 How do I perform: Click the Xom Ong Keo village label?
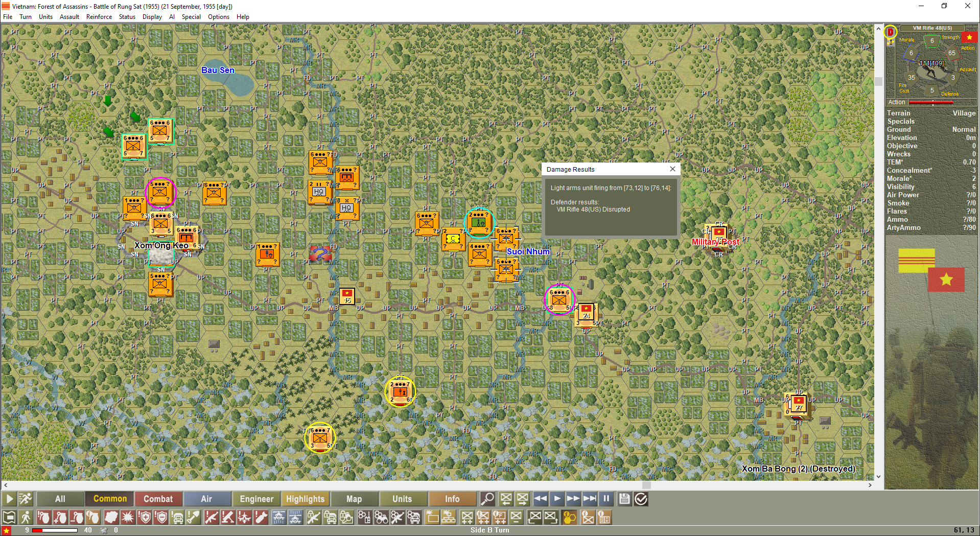click(x=161, y=245)
